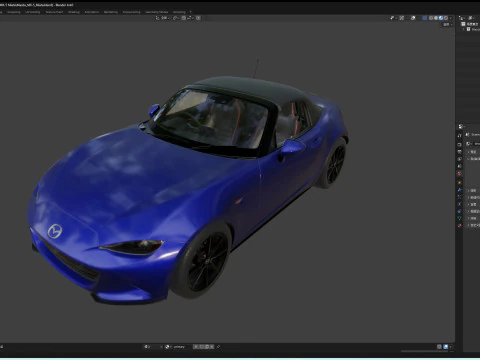Switch to the Scripting workspace tab
This screenshot has height=360, width=480.
[x=179, y=12]
